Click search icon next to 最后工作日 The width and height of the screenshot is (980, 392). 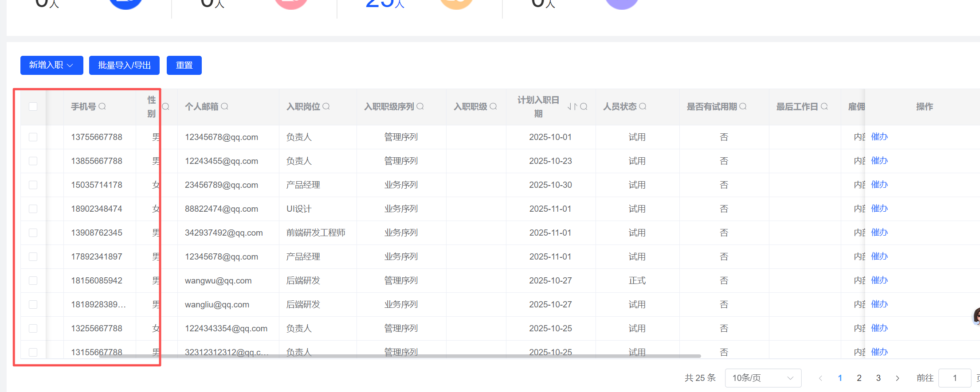coord(824,106)
